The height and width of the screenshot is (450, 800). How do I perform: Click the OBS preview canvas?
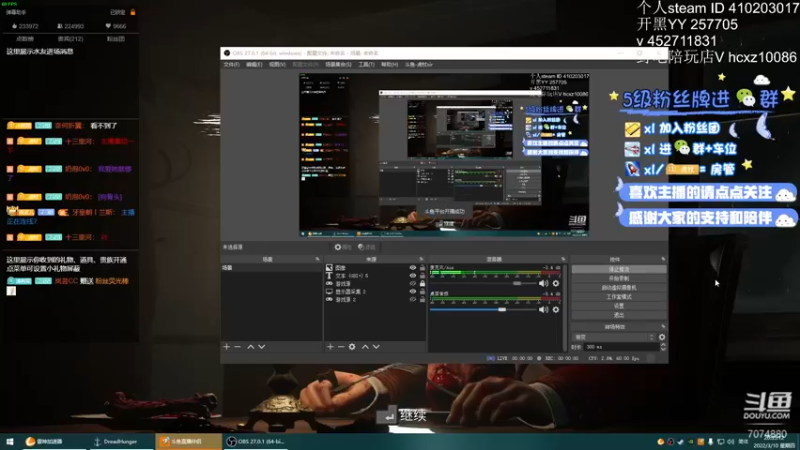[444, 155]
